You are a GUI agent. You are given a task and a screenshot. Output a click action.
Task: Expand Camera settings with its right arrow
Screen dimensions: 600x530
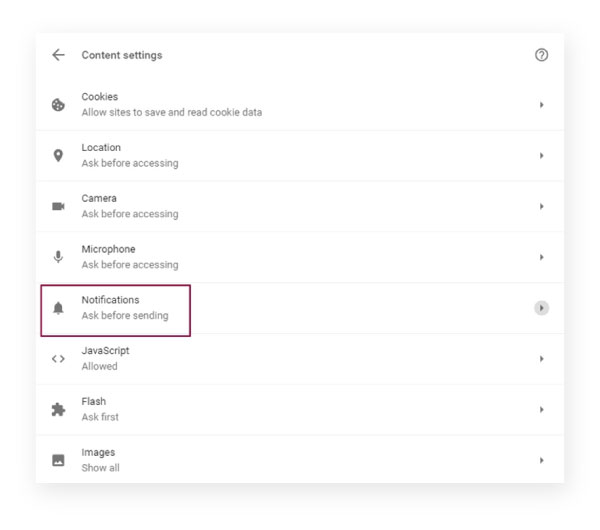[x=541, y=206]
